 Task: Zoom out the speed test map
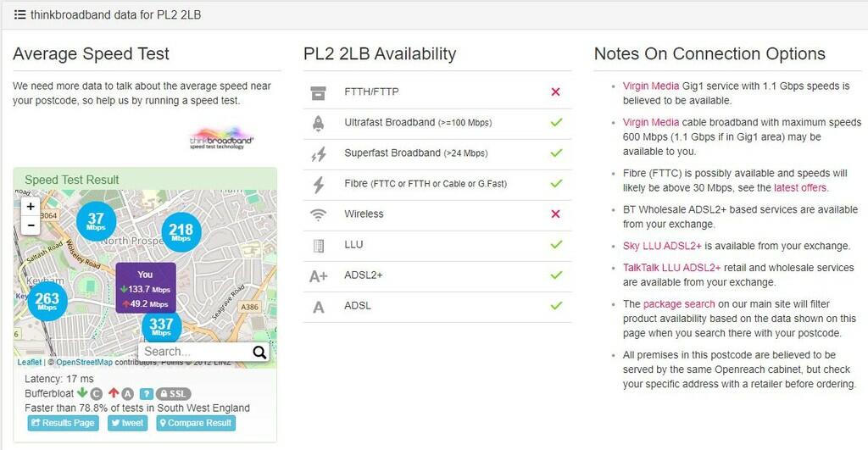coord(31,225)
